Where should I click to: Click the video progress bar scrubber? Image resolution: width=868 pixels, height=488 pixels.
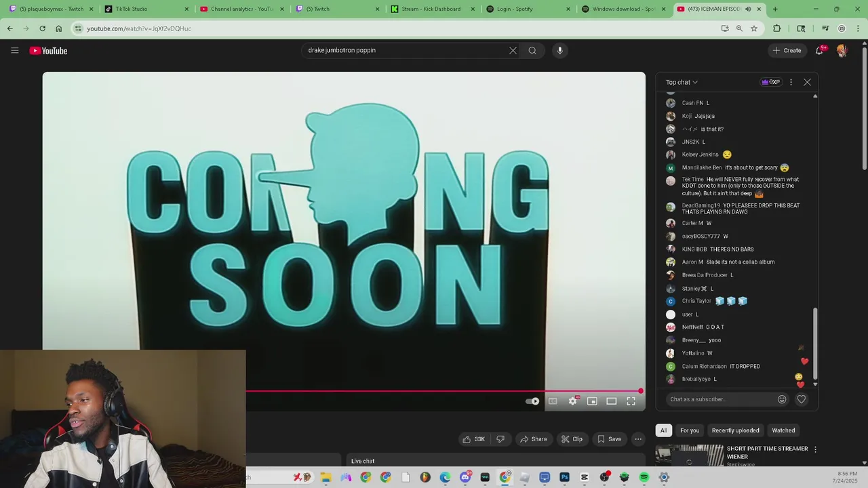[640, 391]
